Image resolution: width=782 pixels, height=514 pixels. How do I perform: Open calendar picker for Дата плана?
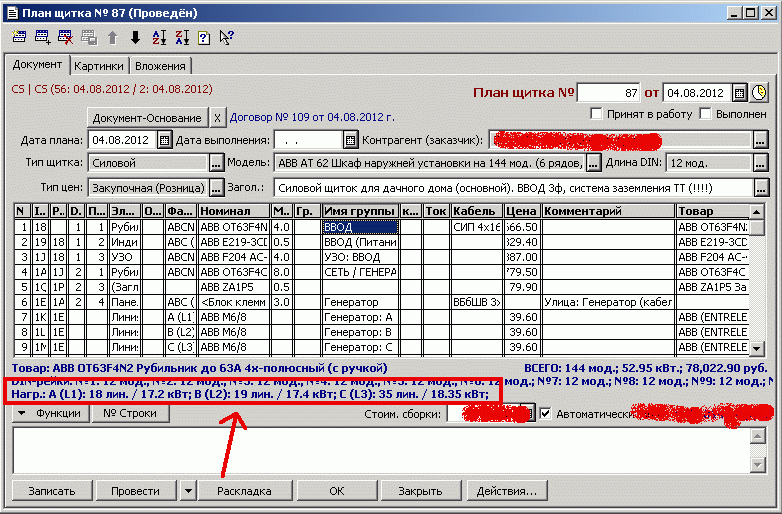click(x=165, y=139)
